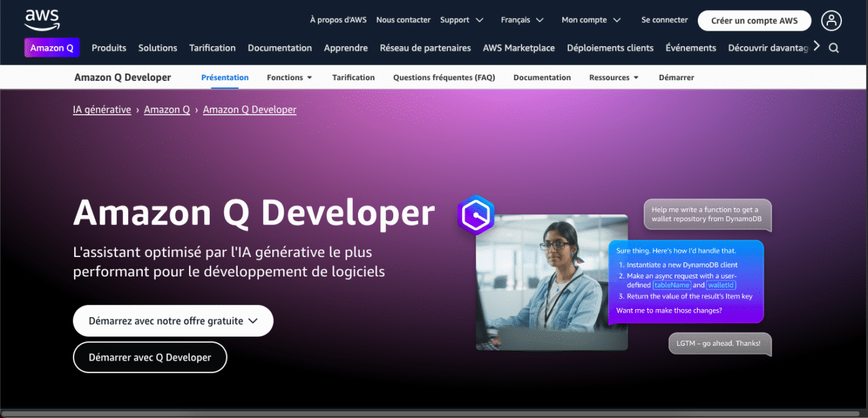Image resolution: width=868 pixels, height=418 pixels.
Task: Click the walletId code tag
Action: coord(721,285)
